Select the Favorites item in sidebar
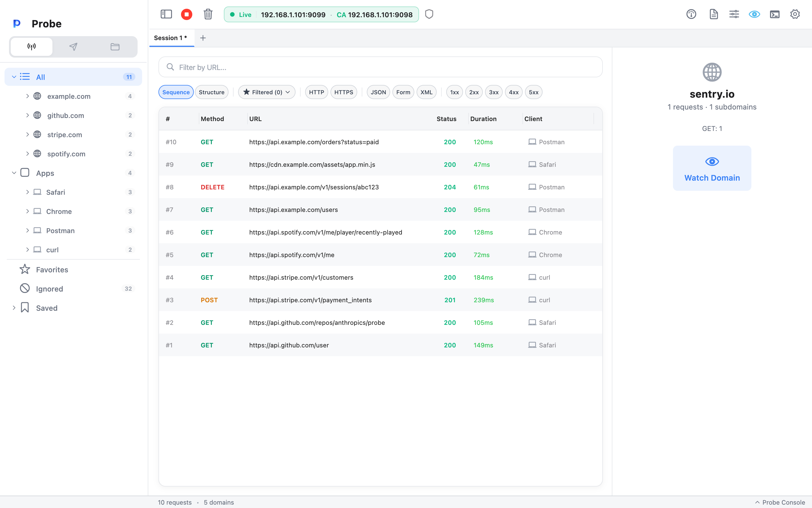Image resolution: width=812 pixels, height=508 pixels. pos(73,270)
